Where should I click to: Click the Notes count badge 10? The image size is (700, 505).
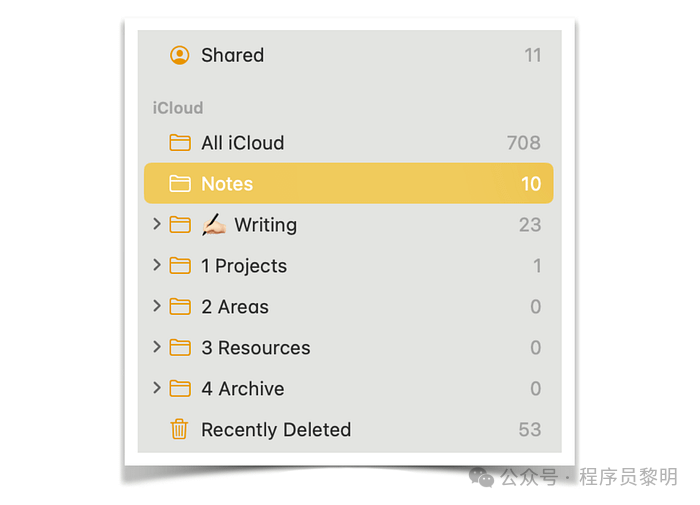tap(530, 184)
